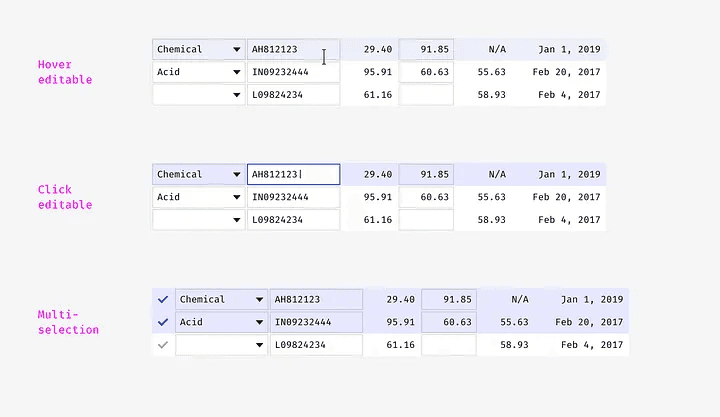Open the blank dropdown in Multi-selection L09824234 row
Viewport: 720px width, 417px height.
221,345
